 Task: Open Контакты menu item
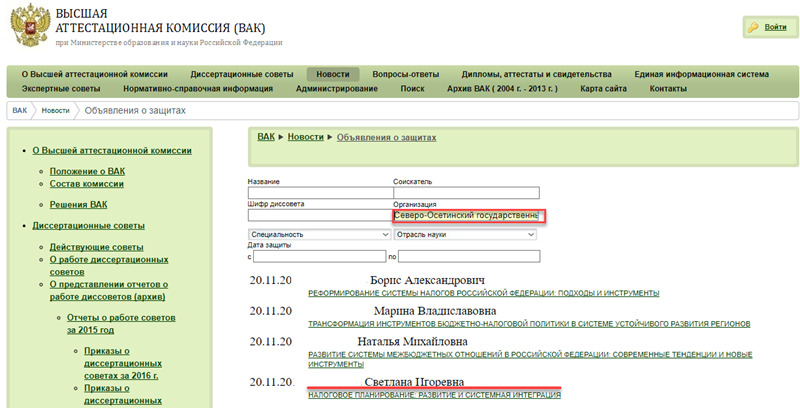[668, 88]
